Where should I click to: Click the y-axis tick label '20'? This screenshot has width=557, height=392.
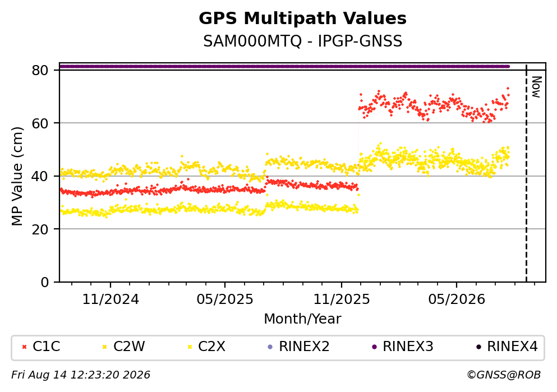click(x=40, y=229)
